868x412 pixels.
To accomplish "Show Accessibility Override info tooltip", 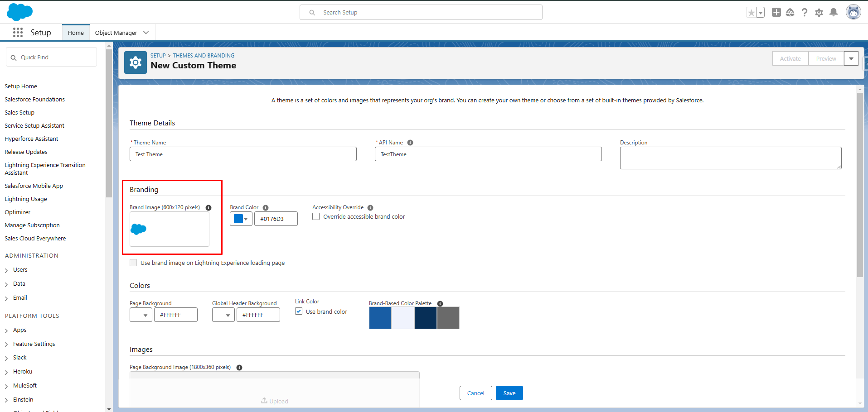I will [x=370, y=208].
